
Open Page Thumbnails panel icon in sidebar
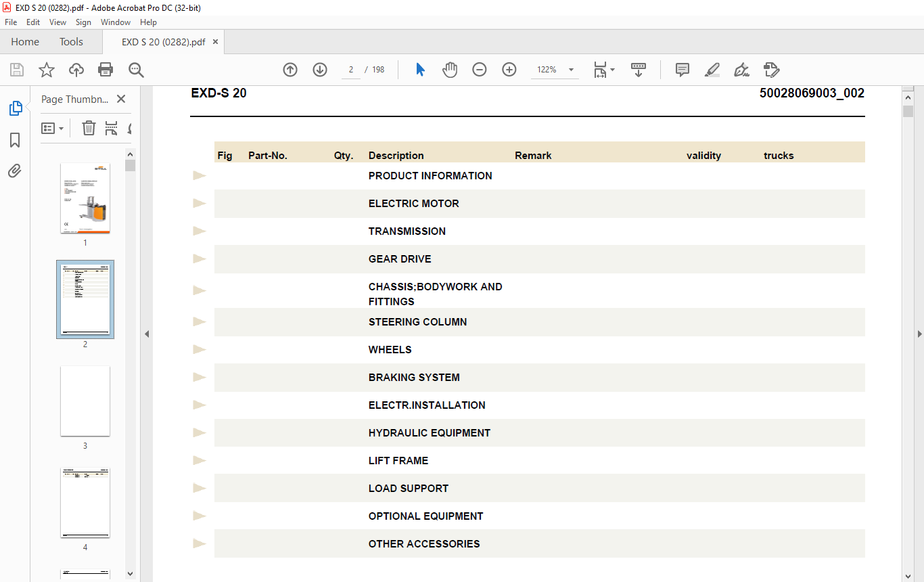(x=15, y=108)
